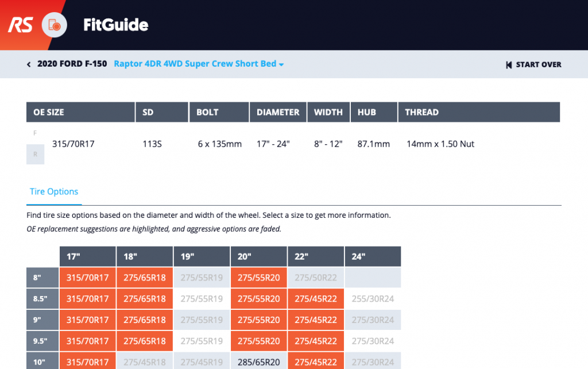The height and width of the screenshot is (369, 588).
Task: Click the BOLT column header
Action: tap(219, 112)
